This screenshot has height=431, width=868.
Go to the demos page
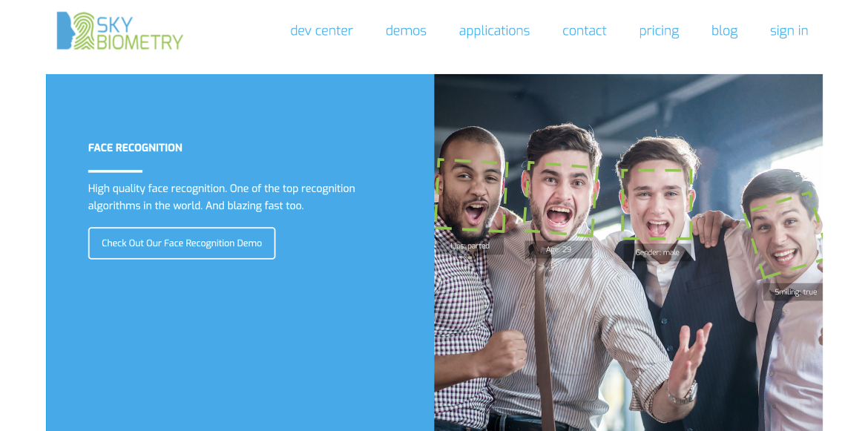406,31
